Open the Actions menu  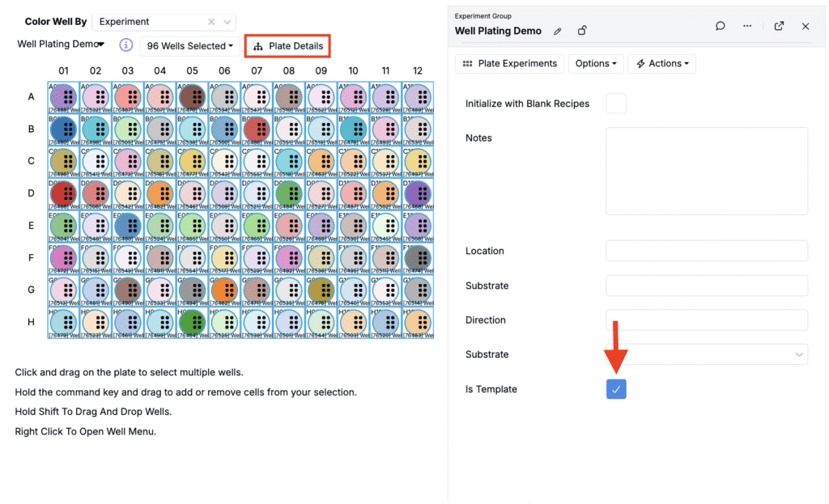(x=661, y=63)
